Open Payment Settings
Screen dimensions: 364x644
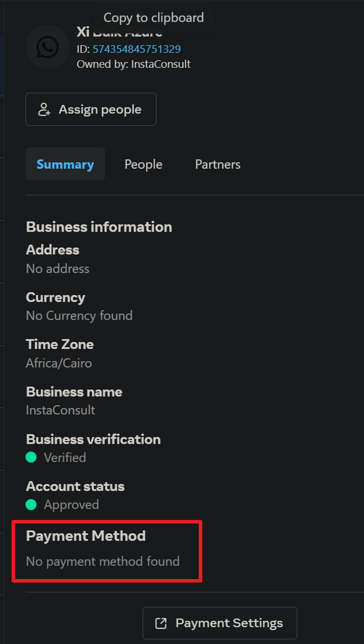pos(220,623)
